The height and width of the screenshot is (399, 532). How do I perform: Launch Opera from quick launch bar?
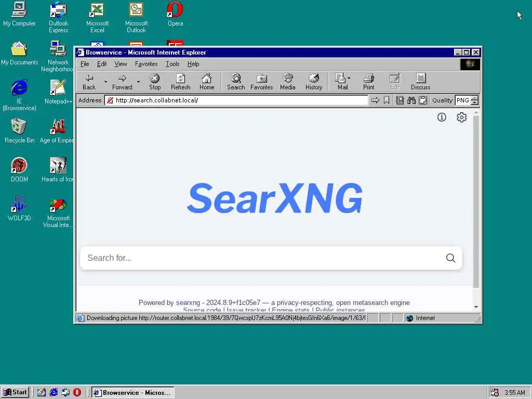point(77,393)
